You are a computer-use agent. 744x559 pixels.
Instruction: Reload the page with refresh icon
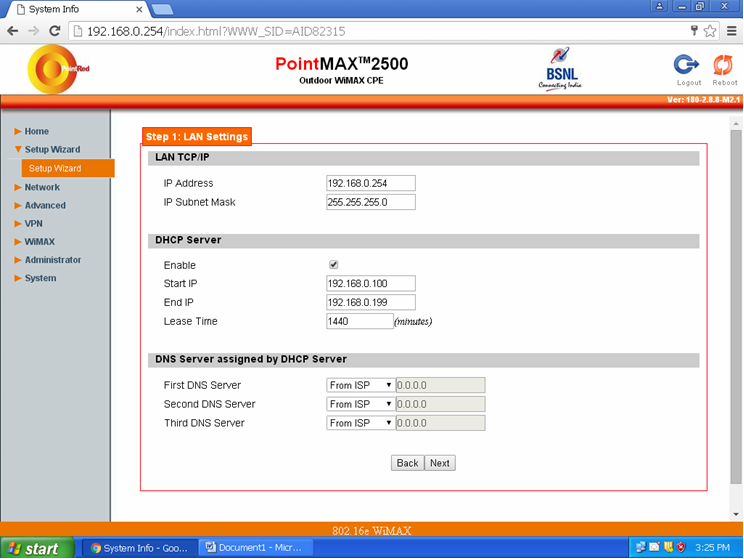[55, 31]
